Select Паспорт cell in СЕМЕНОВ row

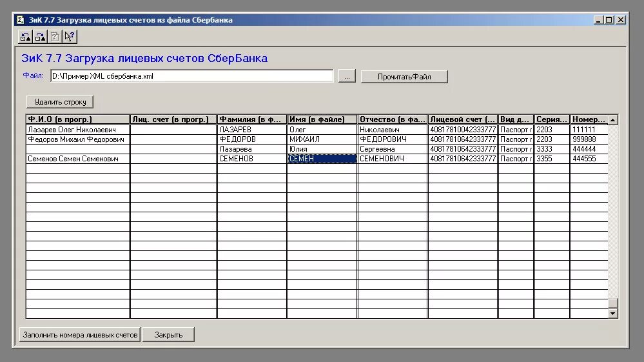[x=516, y=159]
